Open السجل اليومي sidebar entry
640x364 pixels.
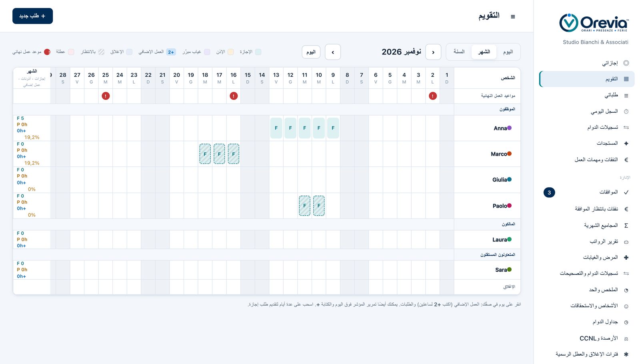[587, 111]
